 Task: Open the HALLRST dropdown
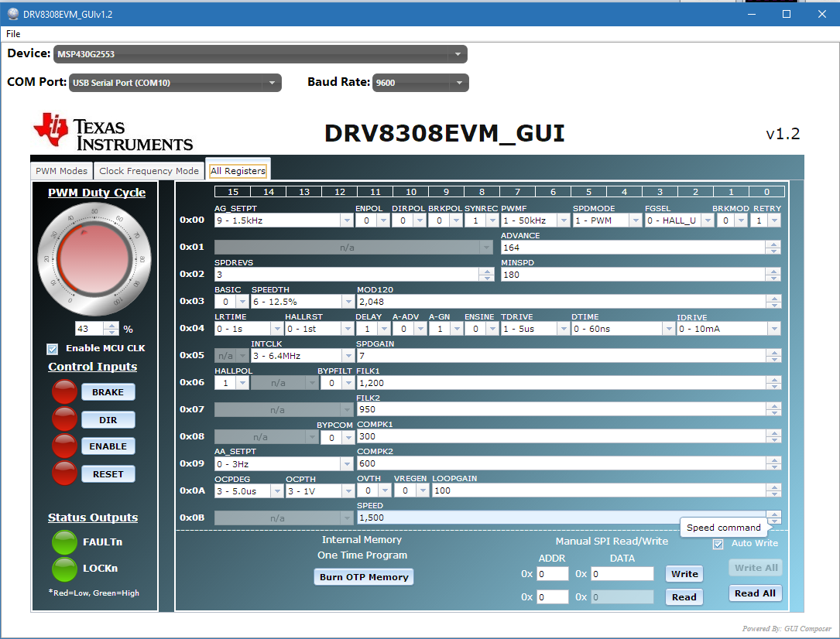click(x=319, y=329)
